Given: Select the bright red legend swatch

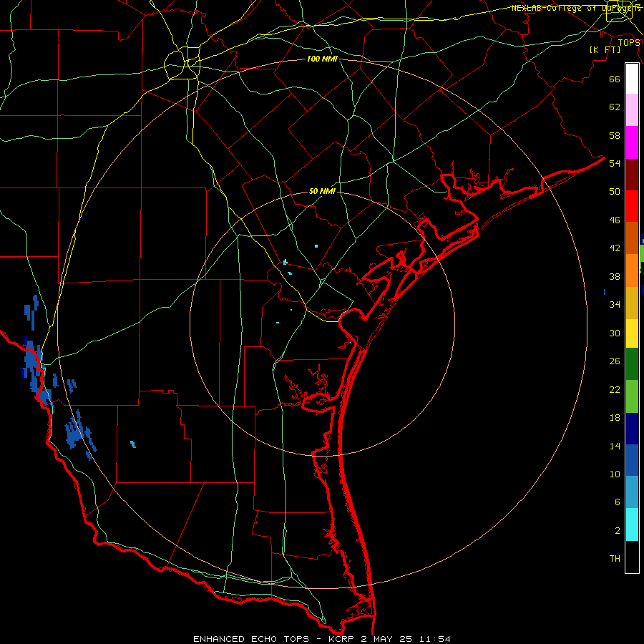Looking at the screenshot, I should 632,206.
